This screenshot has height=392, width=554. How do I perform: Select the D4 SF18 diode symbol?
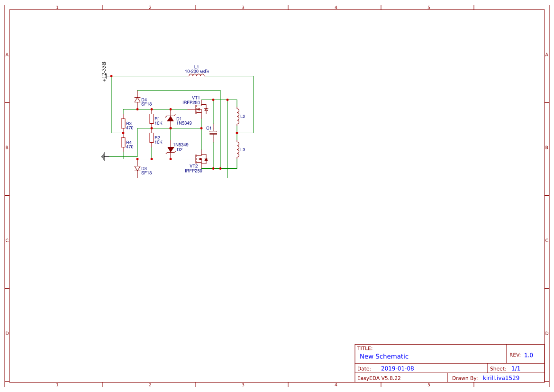[137, 100]
